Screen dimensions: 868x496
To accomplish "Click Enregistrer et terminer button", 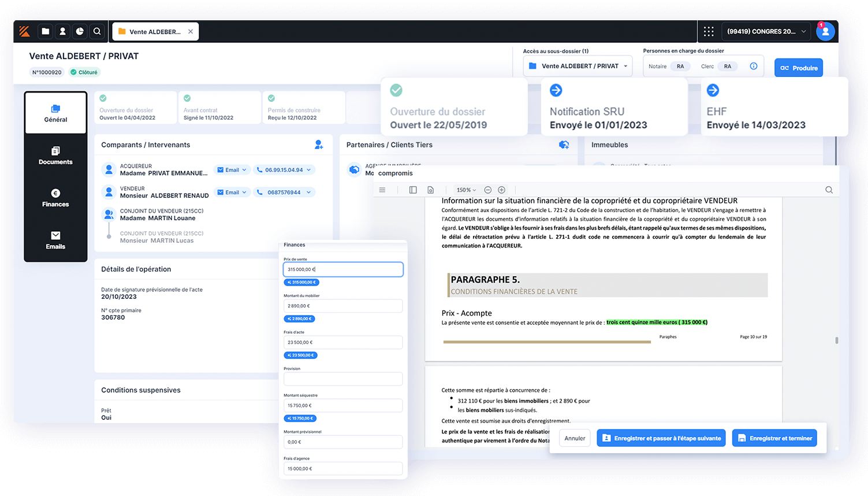I will (x=774, y=438).
